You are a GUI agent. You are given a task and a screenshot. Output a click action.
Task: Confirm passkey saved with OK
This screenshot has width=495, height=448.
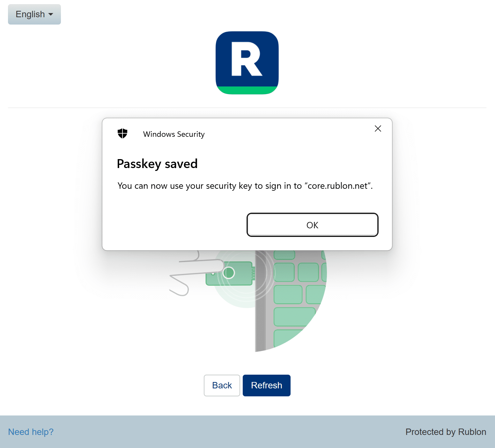pos(313,225)
